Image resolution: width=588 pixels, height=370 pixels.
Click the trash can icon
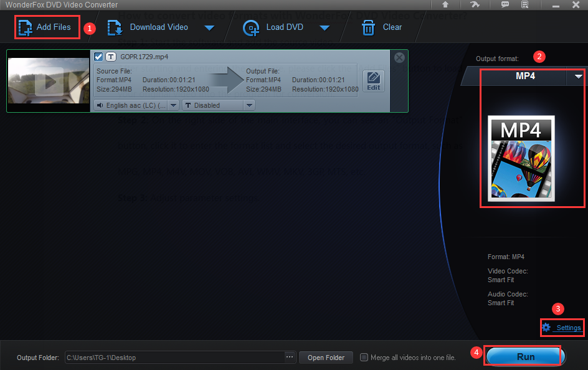368,28
